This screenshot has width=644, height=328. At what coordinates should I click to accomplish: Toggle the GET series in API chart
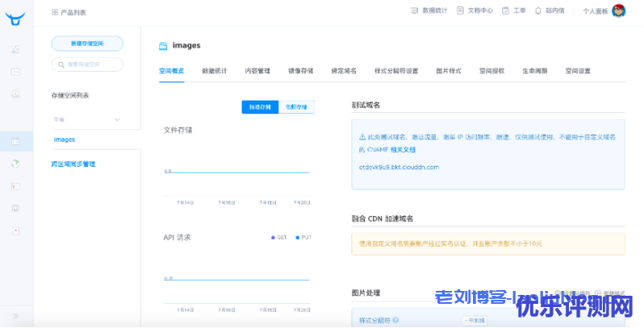(x=279, y=238)
